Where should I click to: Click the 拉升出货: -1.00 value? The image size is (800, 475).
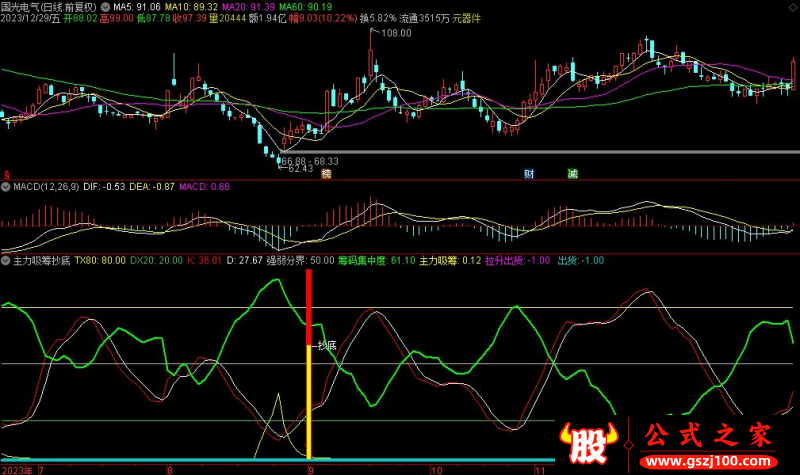517,261
